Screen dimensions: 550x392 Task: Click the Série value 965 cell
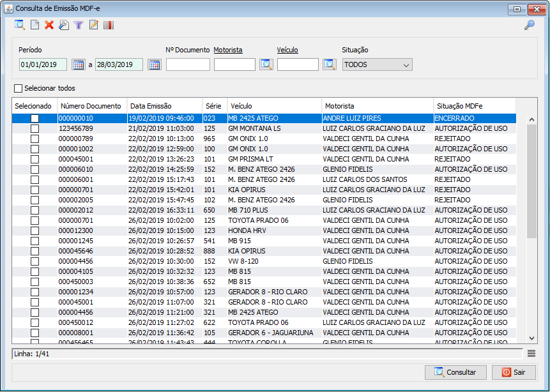tap(215, 139)
